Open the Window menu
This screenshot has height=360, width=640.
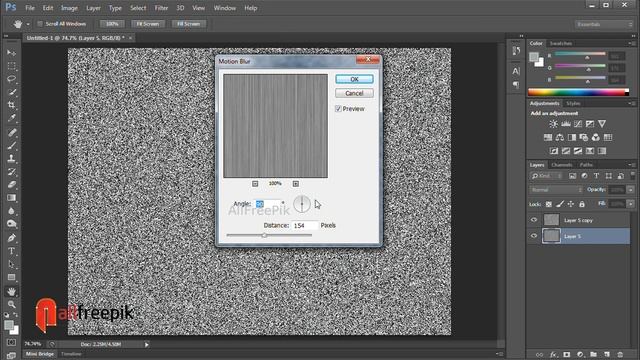point(224,8)
